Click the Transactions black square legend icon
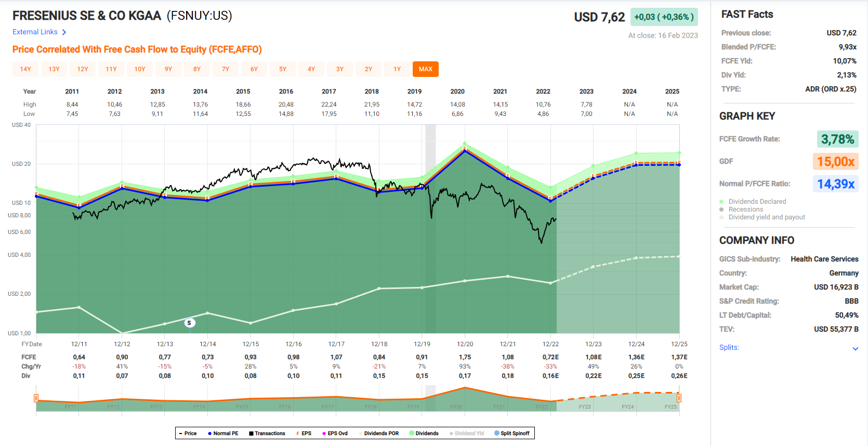This screenshot has height=446, width=868. 251,433
